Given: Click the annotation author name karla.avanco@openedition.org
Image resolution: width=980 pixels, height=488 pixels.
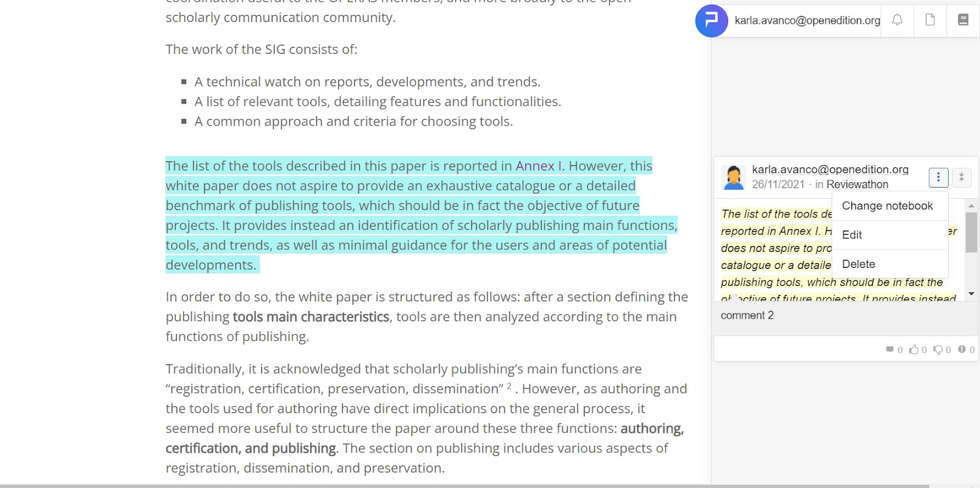Looking at the screenshot, I should point(830,169).
